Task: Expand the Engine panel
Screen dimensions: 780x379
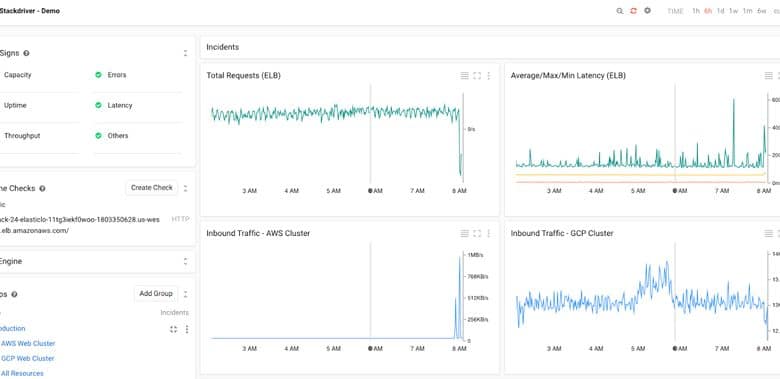Action: click(186, 262)
